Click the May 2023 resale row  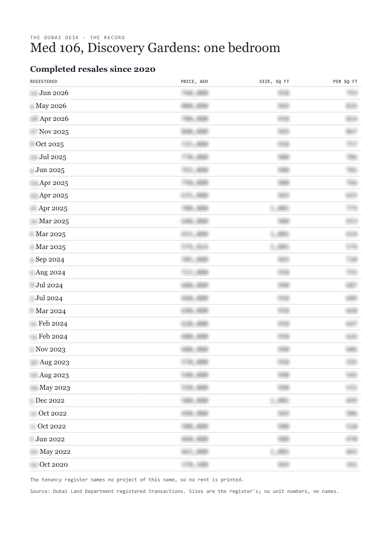196,388
